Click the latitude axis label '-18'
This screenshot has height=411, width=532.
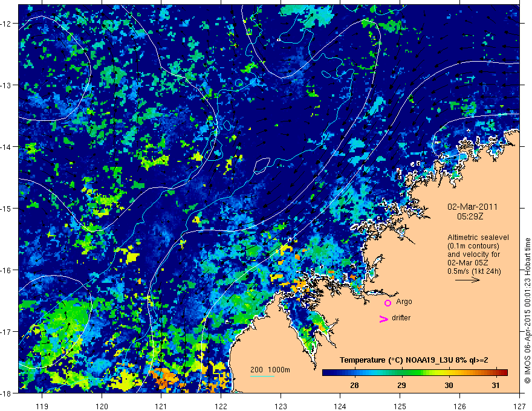6,393
